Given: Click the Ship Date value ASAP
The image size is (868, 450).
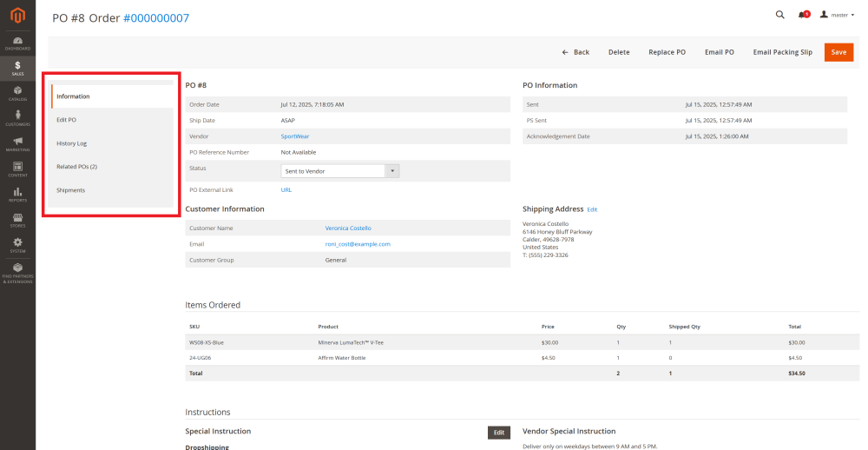Looking at the screenshot, I should 288,120.
